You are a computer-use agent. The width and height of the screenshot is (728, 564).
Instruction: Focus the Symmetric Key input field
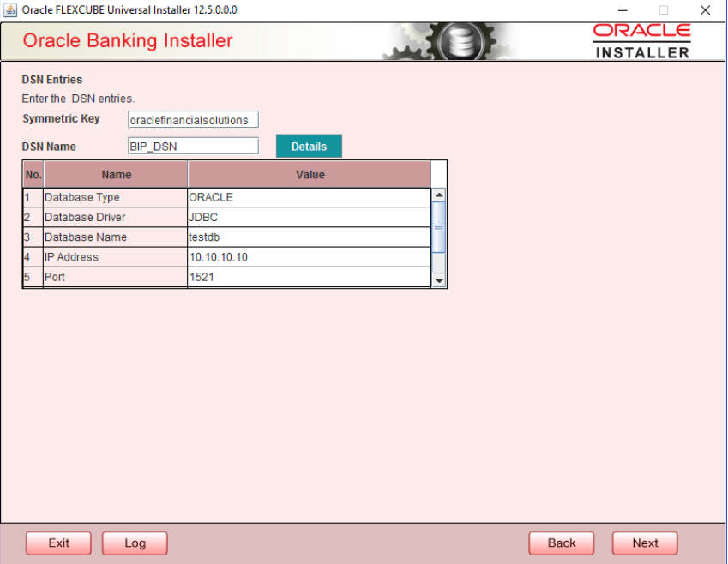(193, 120)
